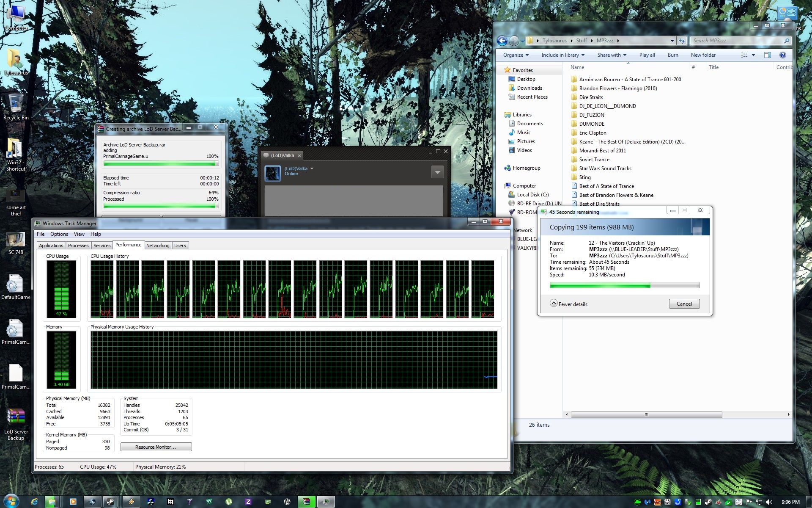Cancel the file copy operation
This screenshot has height=508, width=812.
coord(684,304)
